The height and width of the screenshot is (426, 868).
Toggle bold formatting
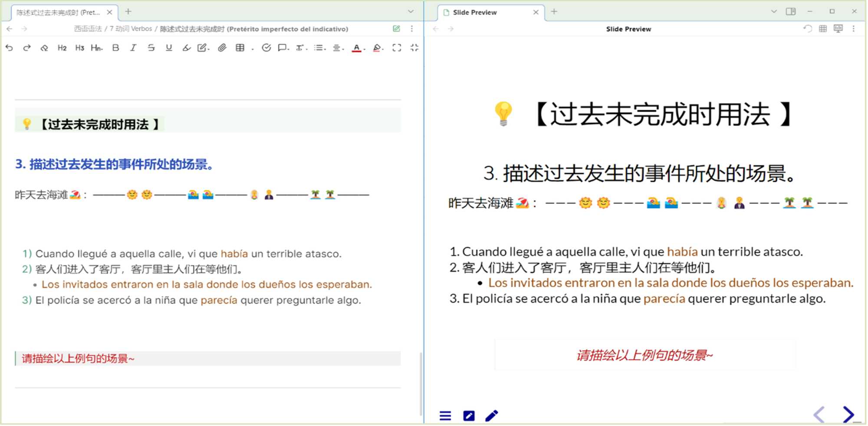click(115, 48)
